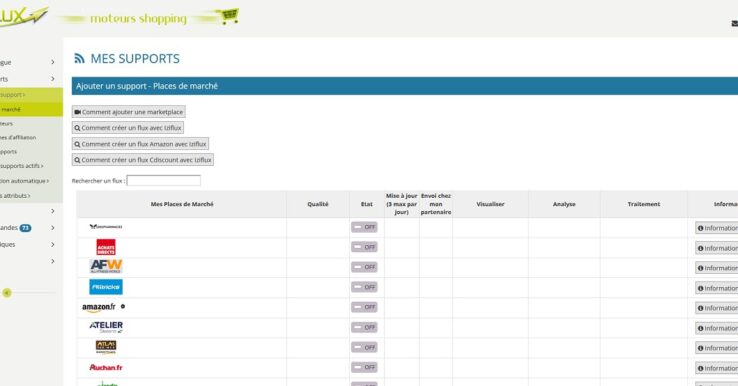Open Information for the Atelier row

click(x=717, y=328)
